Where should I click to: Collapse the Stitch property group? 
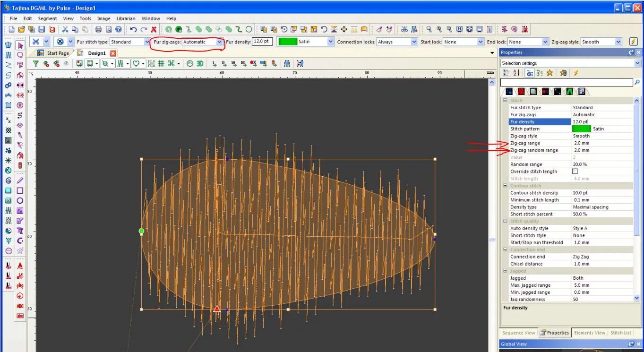pos(505,100)
